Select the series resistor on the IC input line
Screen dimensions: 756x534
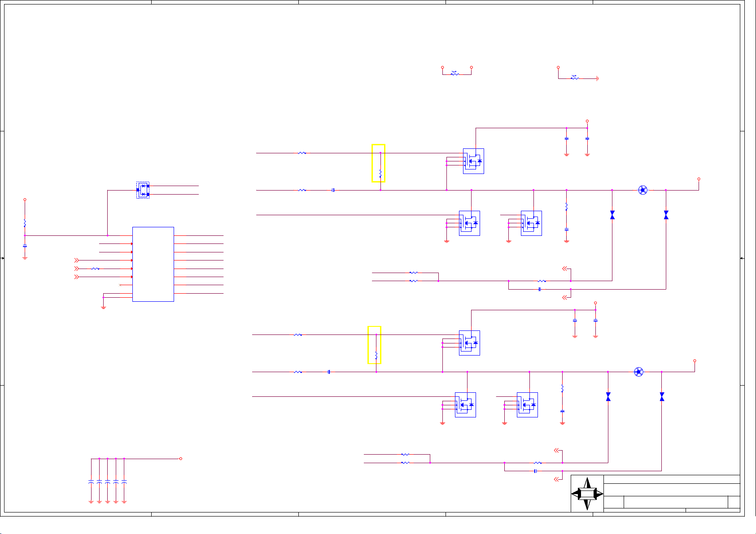95,269
